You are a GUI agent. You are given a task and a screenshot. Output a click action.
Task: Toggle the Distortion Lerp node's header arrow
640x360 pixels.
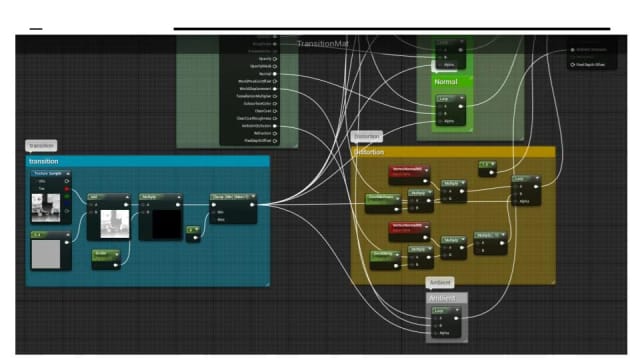[x=537, y=178]
